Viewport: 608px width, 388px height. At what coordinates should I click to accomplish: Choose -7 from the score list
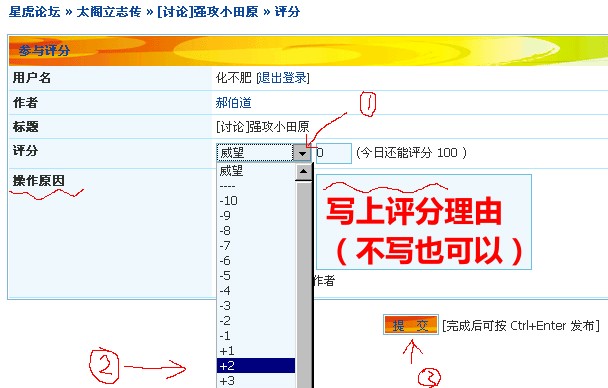pos(256,246)
